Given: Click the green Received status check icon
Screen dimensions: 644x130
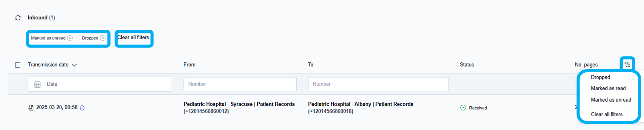Looking at the screenshot, I should [463, 108].
